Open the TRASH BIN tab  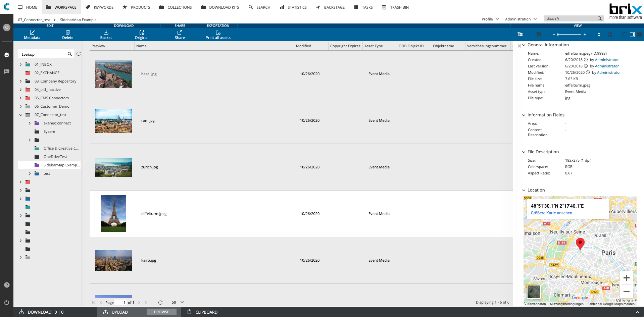(x=395, y=7)
